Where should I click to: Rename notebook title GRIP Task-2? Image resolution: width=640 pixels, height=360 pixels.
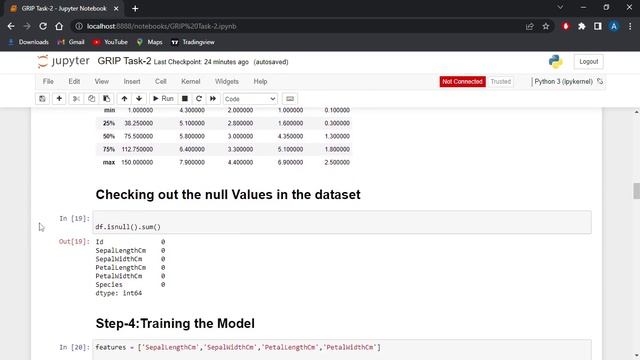coord(124,61)
